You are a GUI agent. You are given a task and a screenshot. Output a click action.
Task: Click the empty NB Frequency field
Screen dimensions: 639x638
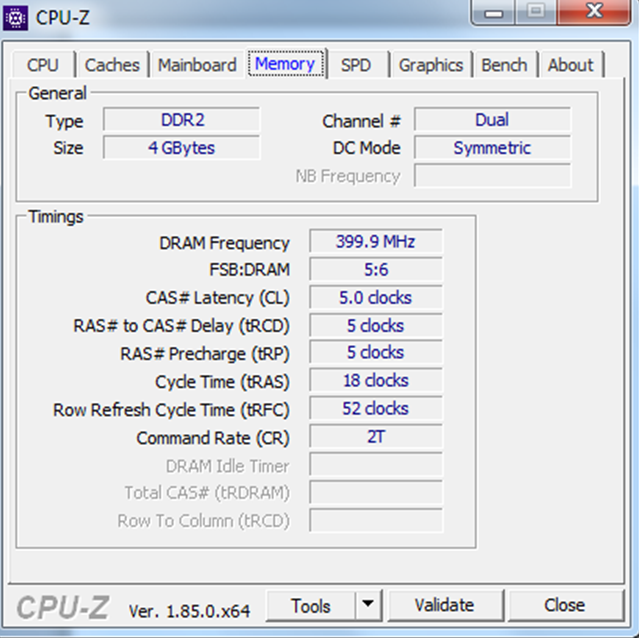click(492, 176)
